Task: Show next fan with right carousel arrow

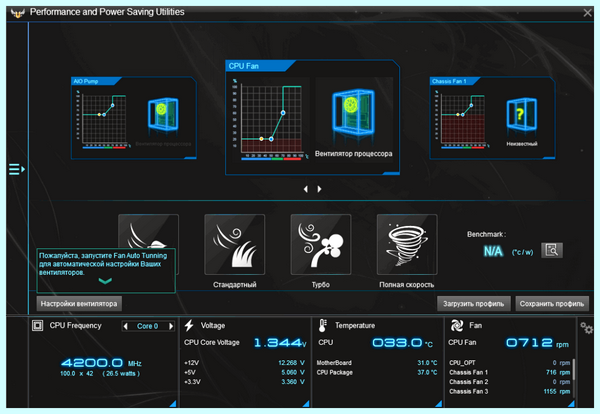Action: tap(319, 189)
